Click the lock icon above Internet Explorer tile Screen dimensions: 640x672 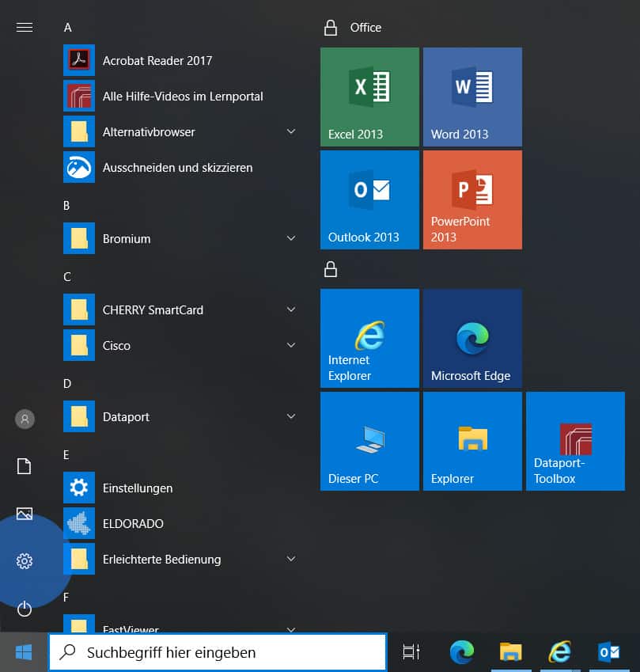point(330,270)
